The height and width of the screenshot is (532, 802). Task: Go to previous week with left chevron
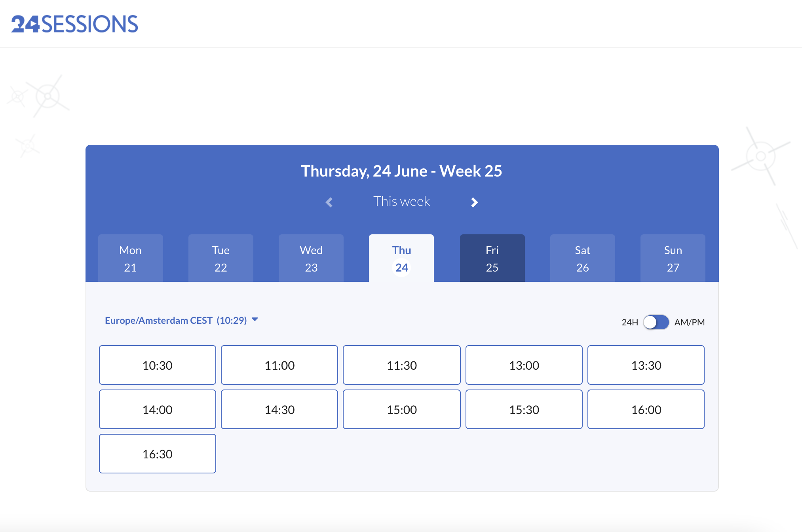(329, 202)
